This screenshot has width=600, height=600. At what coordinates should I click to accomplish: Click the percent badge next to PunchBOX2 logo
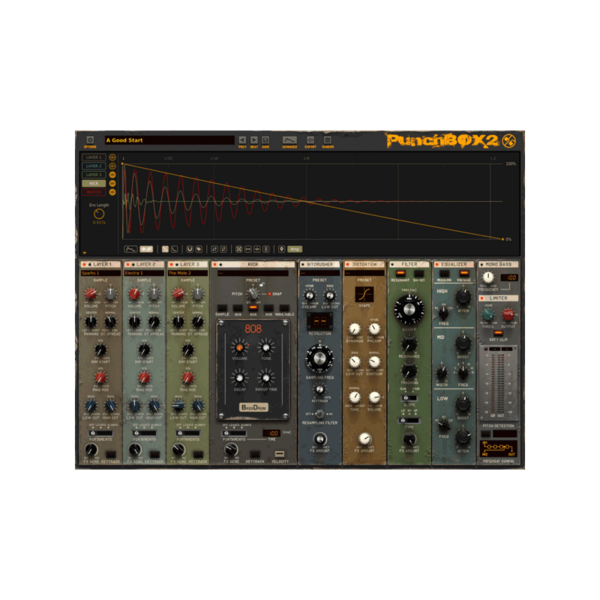509,141
